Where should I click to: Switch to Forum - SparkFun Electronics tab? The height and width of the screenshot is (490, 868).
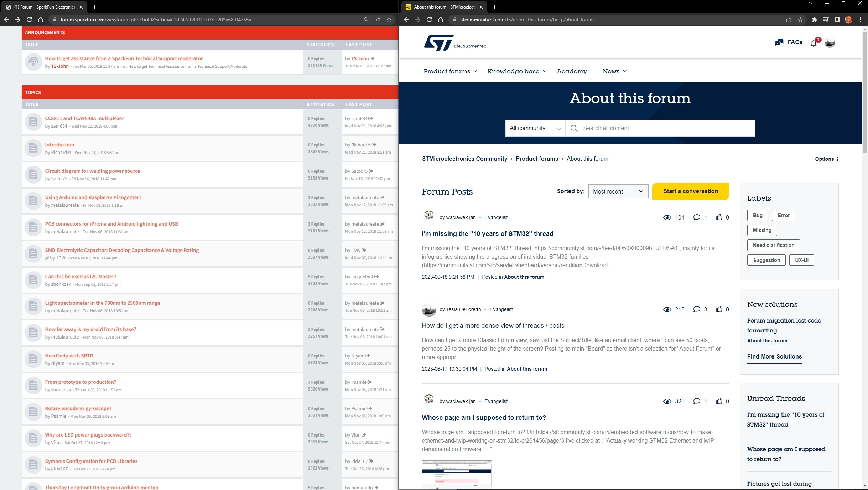[x=45, y=7]
